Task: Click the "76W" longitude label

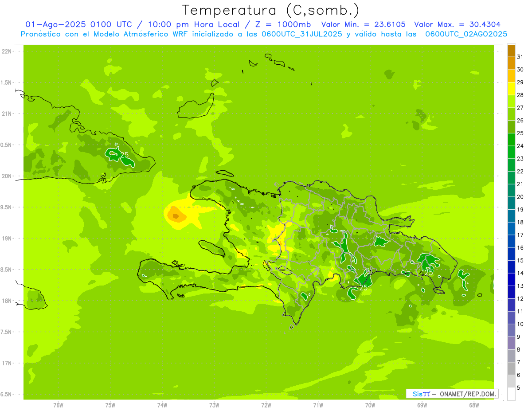Action: tap(58, 405)
